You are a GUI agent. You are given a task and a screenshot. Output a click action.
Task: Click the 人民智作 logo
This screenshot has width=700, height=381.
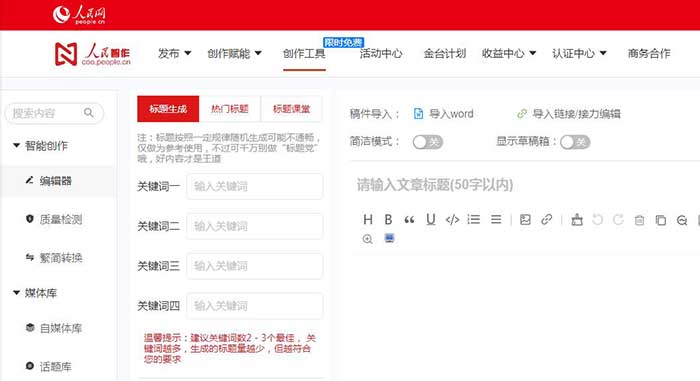[92, 54]
